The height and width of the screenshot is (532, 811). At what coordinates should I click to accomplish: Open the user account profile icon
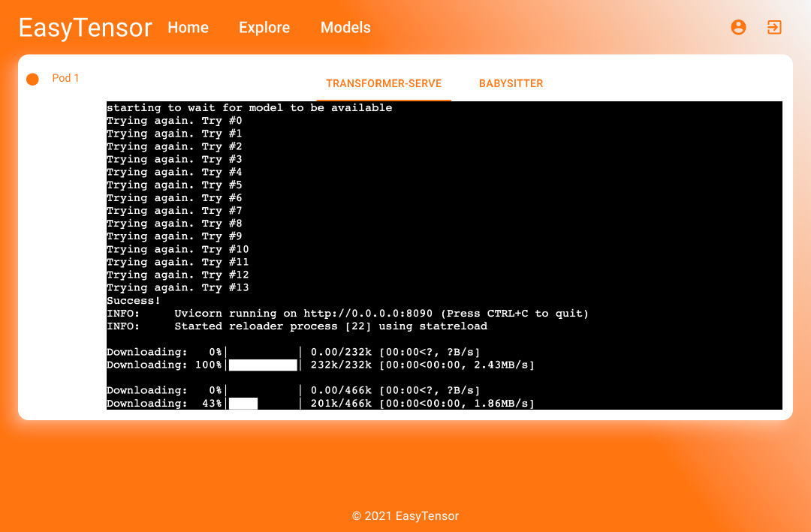(738, 28)
